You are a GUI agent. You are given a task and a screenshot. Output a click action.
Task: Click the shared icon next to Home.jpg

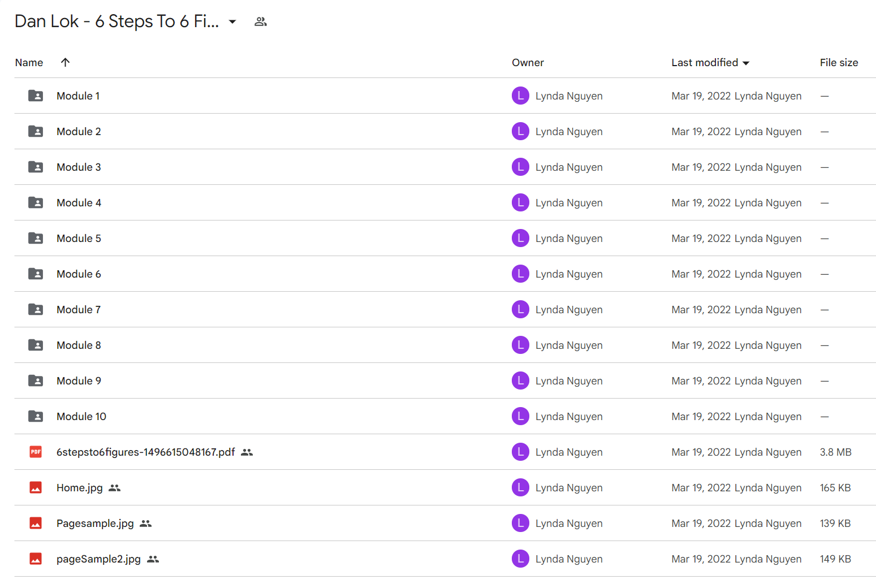click(x=115, y=488)
